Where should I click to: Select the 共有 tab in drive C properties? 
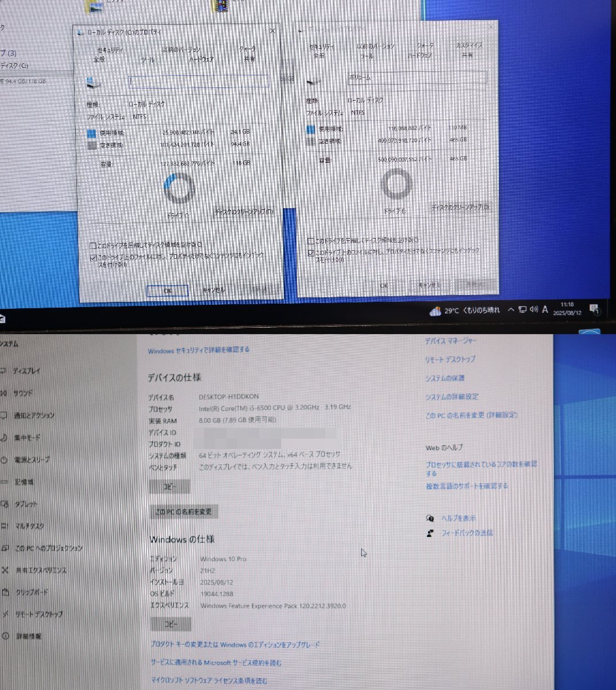(x=249, y=59)
